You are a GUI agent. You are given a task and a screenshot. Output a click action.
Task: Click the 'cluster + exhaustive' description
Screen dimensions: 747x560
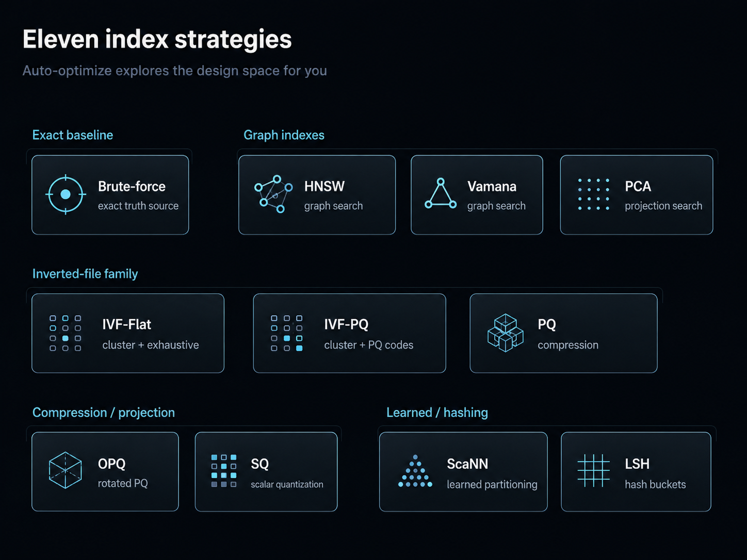tap(151, 345)
